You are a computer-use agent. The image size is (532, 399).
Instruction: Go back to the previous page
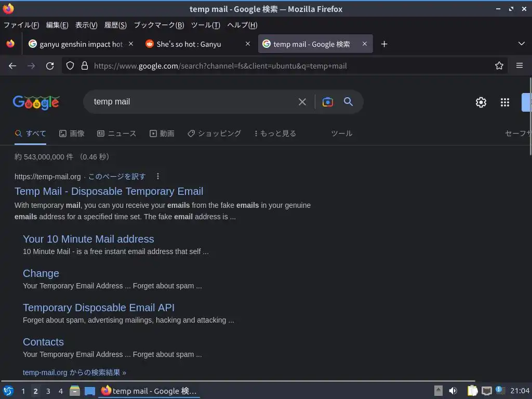point(12,66)
